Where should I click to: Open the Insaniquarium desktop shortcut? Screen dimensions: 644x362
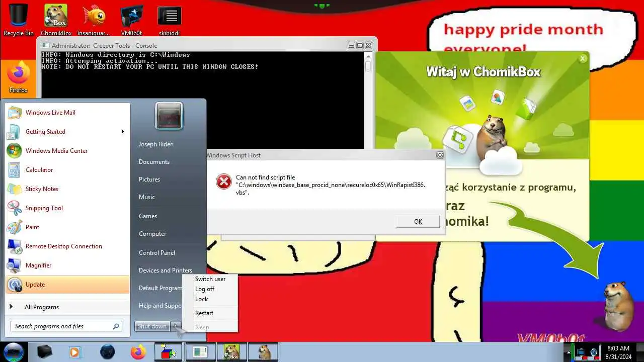point(94,20)
